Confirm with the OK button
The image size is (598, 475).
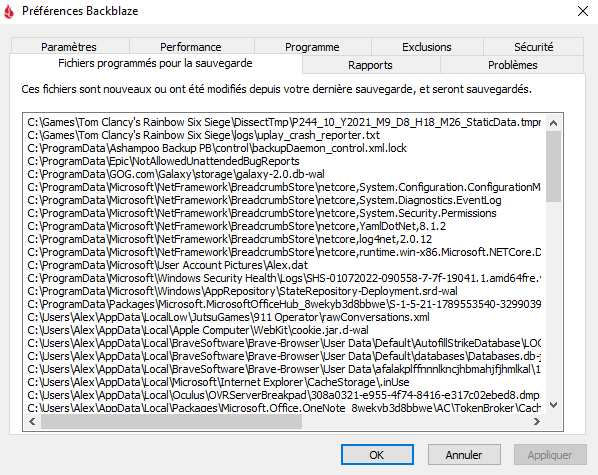[377, 455]
